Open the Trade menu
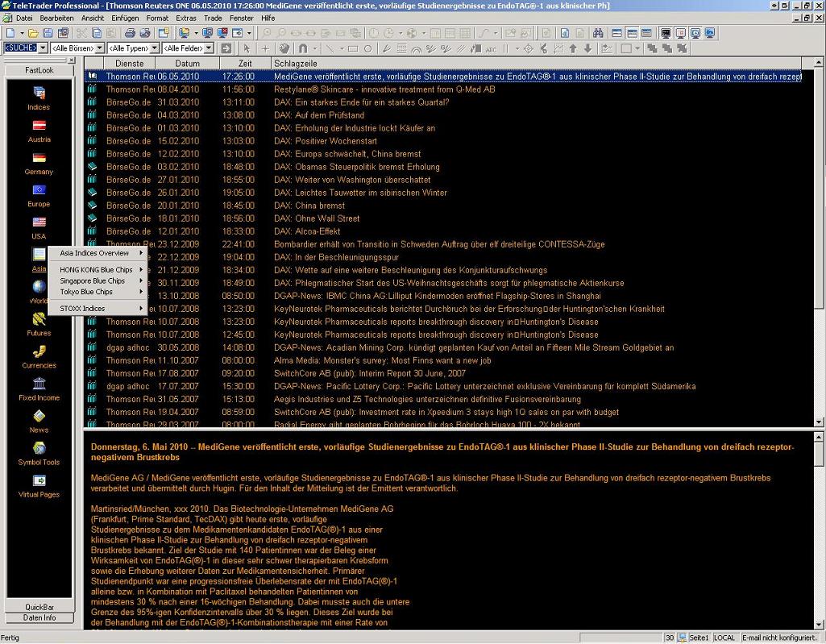Image resolution: width=826 pixels, height=644 pixels. click(x=213, y=18)
